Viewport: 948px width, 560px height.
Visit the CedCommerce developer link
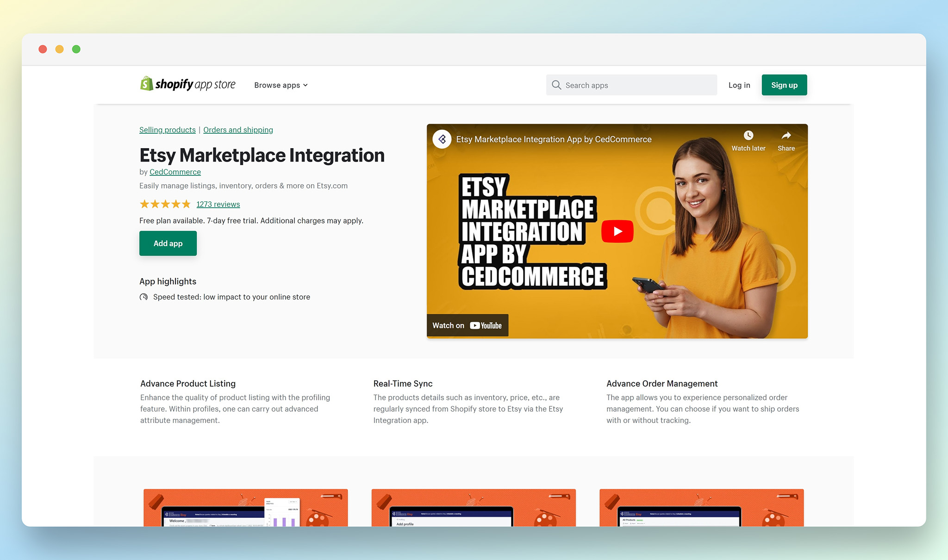pyautogui.click(x=175, y=172)
